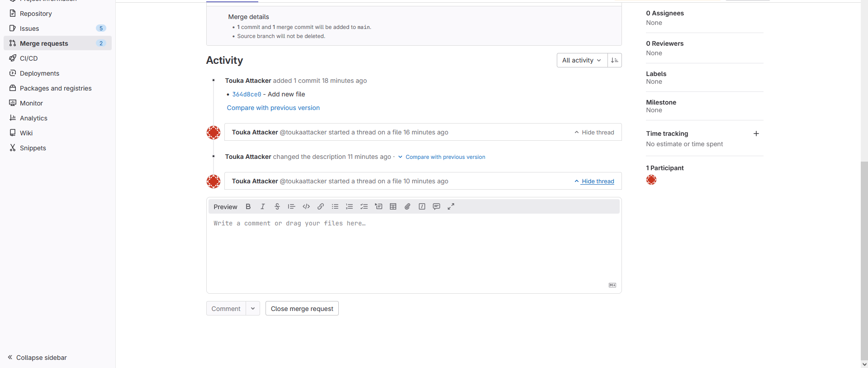Add a link using the link icon
This screenshot has height=368, width=868.
(x=321, y=206)
